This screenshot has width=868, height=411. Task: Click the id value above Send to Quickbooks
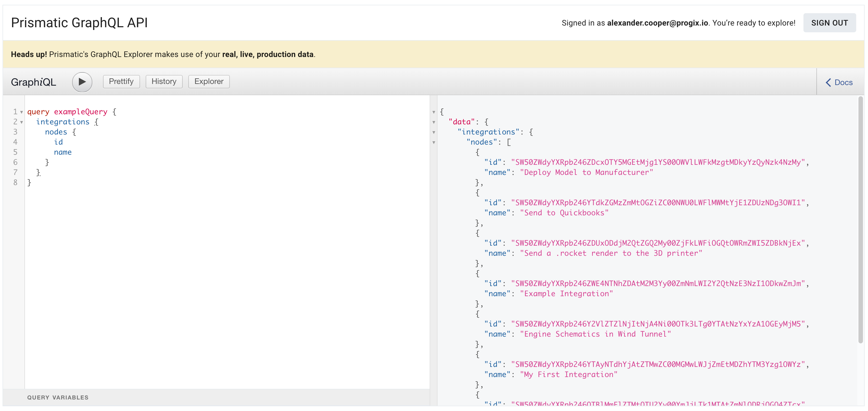[x=658, y=203]
